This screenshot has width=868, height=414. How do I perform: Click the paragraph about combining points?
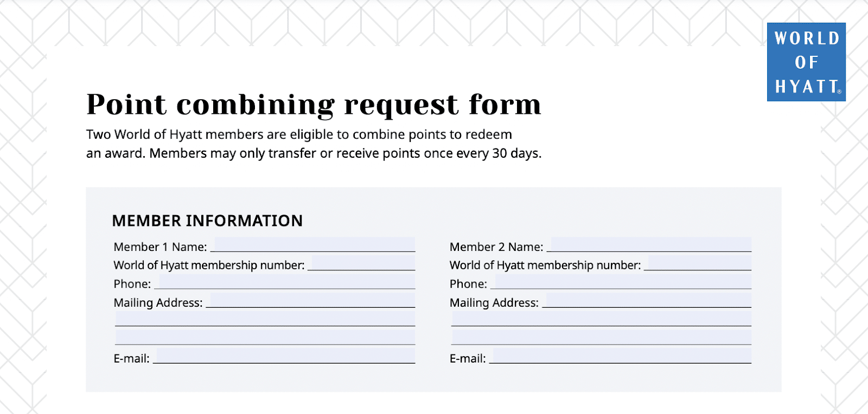pyautogui.click(x=314, y=144)
